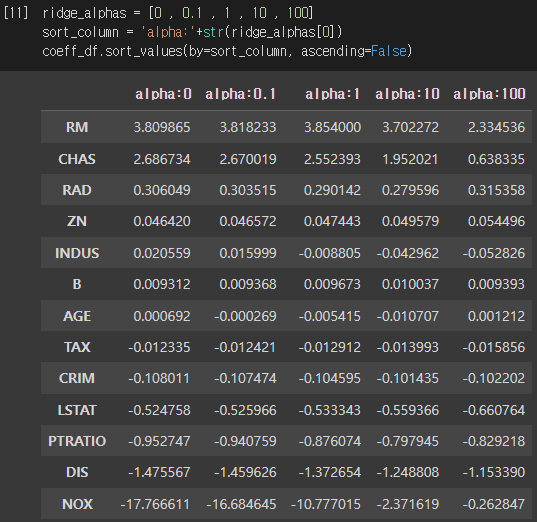The width and height of the screenshot is (537, 522).
Task: Select the PTRATIO row label
Action: (x=77, y=441)
